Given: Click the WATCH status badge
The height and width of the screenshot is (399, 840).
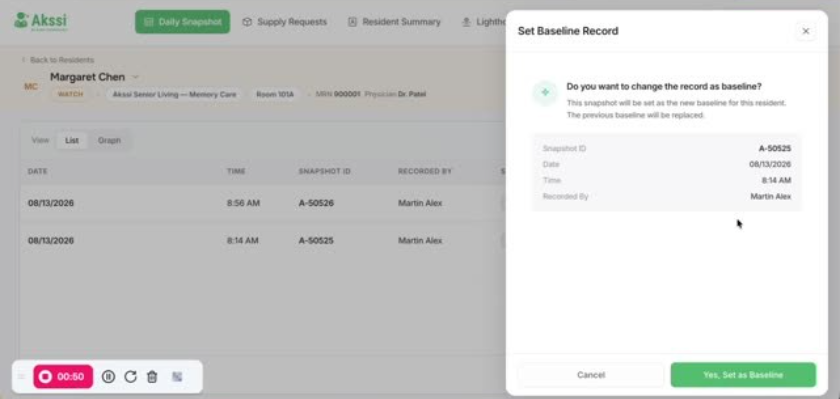Looking at the screenshot, I should click(70, 94).
